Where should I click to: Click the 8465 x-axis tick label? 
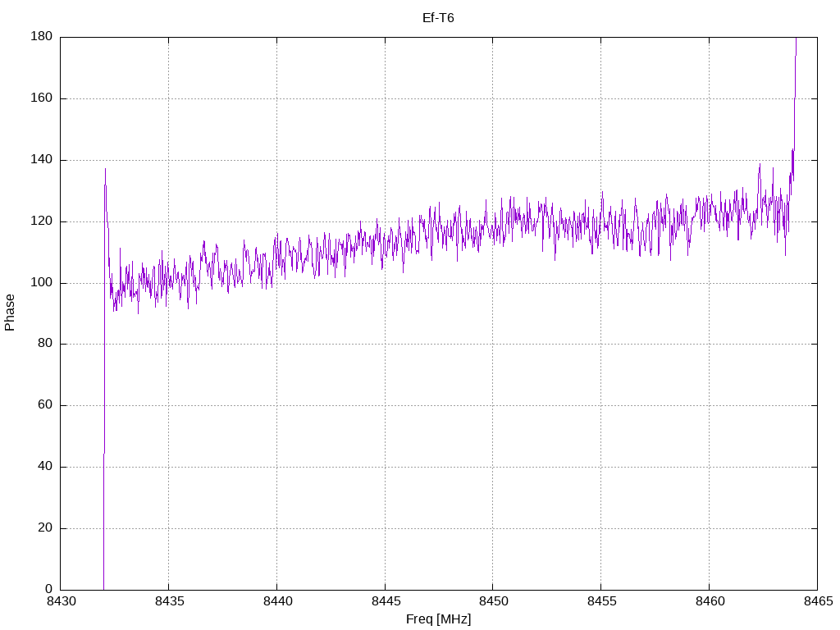tap(817, 602)
